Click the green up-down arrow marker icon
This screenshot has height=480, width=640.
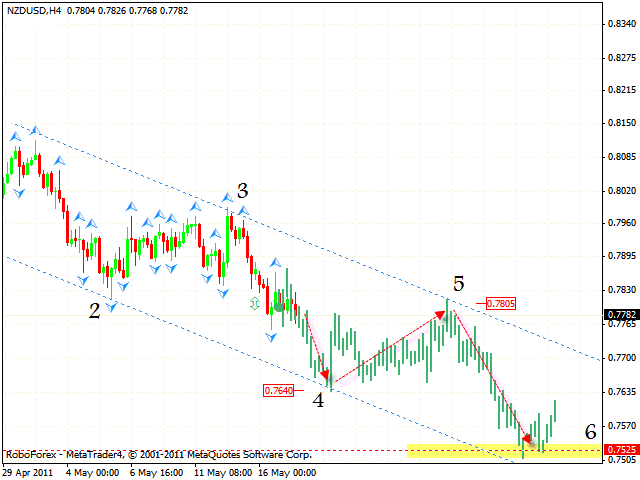coord(254,301)
